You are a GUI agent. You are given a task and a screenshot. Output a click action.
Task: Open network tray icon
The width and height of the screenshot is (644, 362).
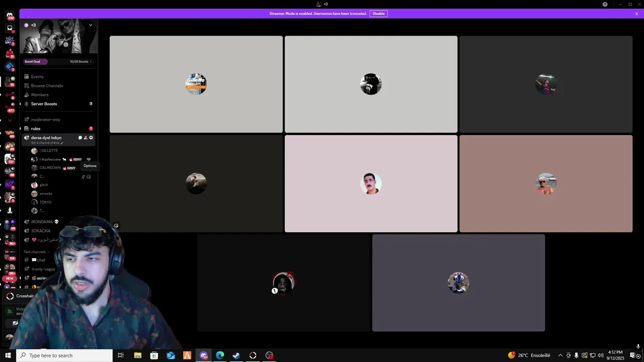coord(592,355)
